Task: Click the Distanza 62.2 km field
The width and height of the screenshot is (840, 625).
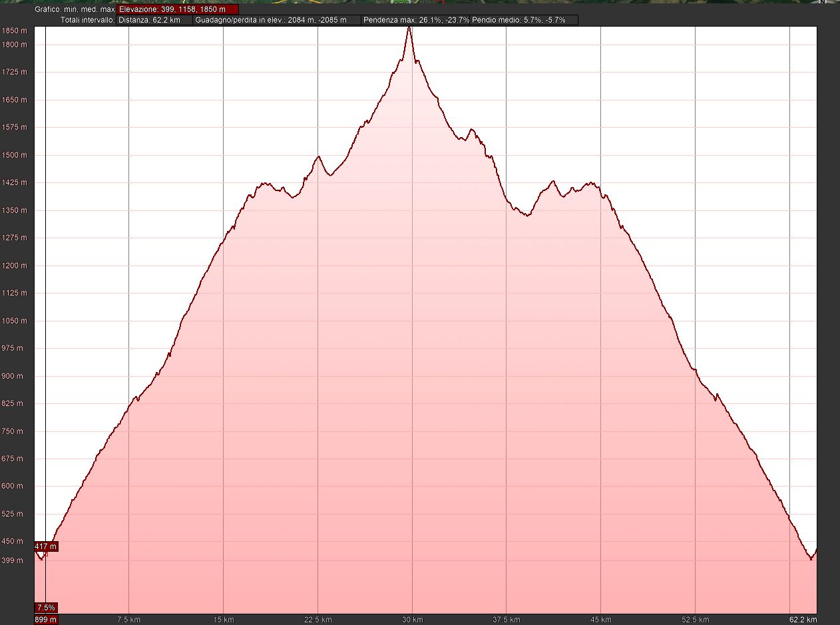Action: [154, 20]
